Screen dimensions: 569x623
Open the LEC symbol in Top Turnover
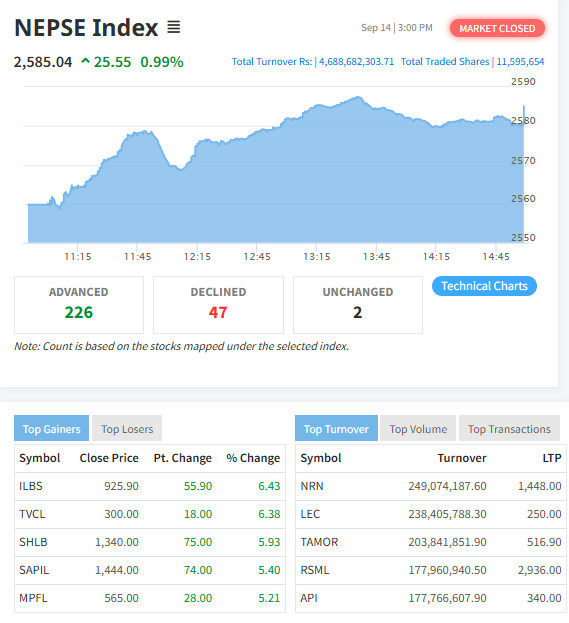click(310, 514)
